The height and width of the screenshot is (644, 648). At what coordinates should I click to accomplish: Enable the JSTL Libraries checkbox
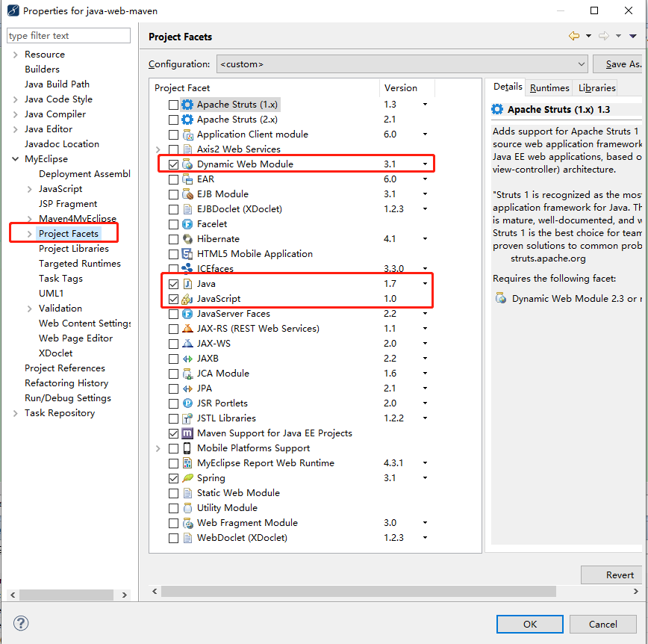click(x=173, y=418)
